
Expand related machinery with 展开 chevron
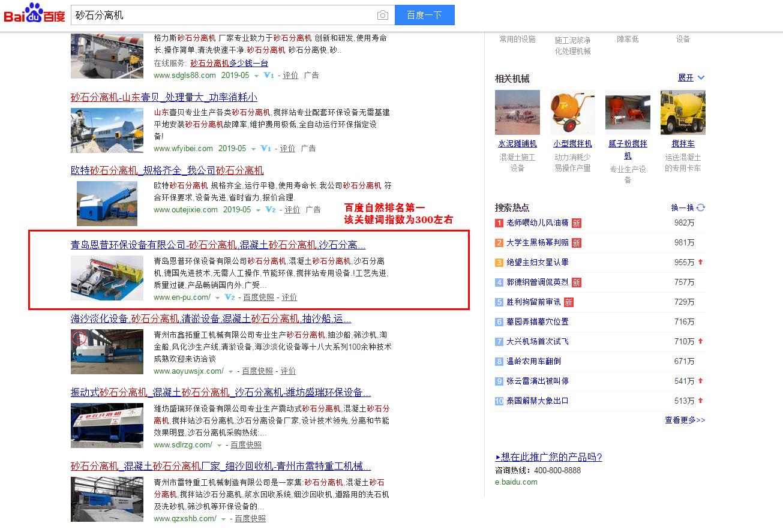coord(701,77)
